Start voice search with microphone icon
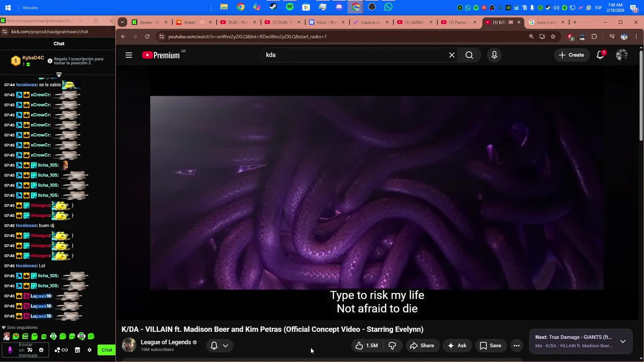644x362 pixels. [494, 55]
